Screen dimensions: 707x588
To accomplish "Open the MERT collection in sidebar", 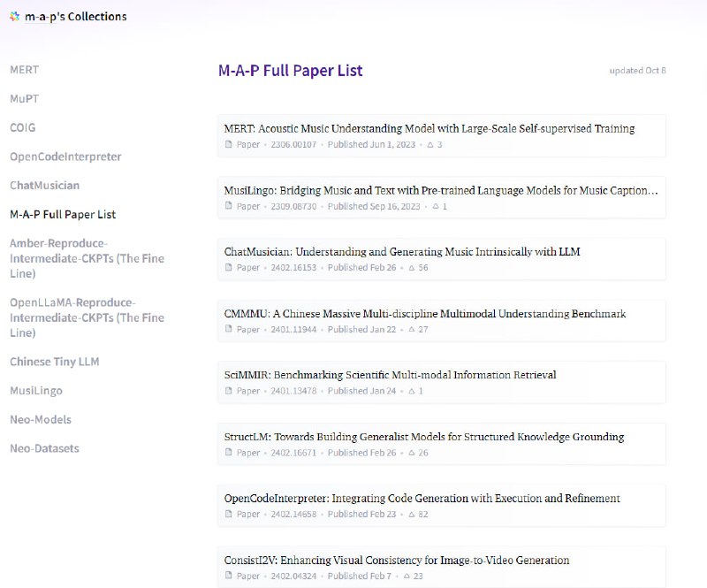I will tap(25, 70).
